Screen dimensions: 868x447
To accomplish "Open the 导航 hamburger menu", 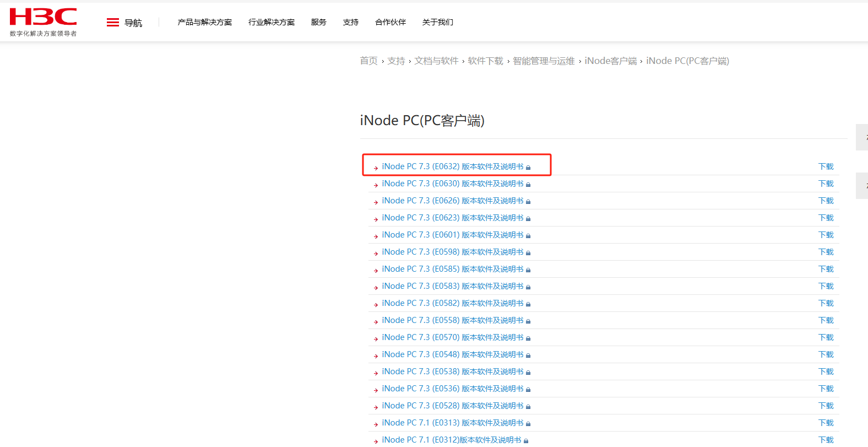I will pos(124,23).
